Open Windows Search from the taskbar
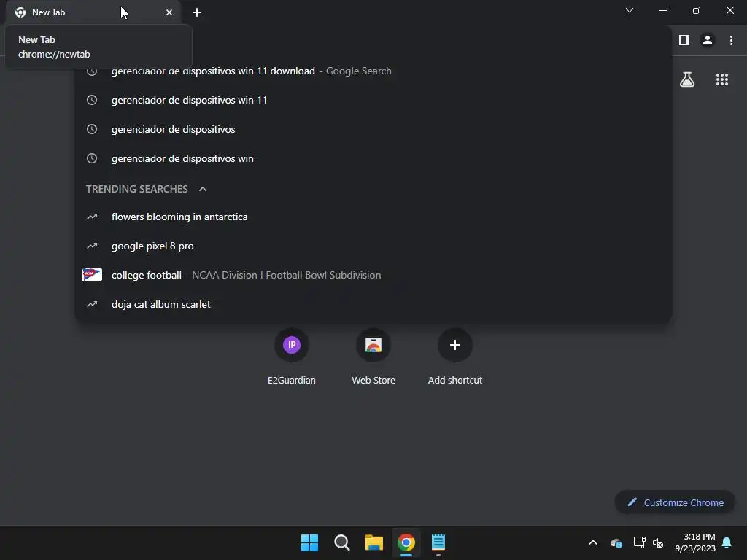The height and width of the screenshot is (560, 747). coord(341,542)
